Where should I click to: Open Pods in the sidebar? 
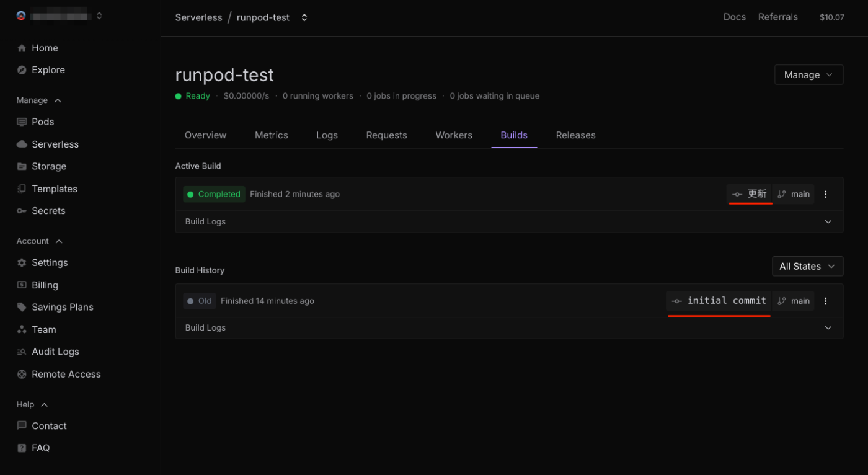point(43,122)
